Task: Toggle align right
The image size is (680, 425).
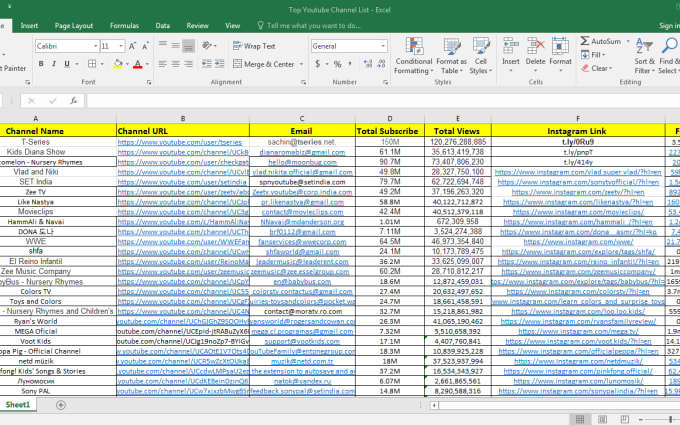Action: click(189, 64)
